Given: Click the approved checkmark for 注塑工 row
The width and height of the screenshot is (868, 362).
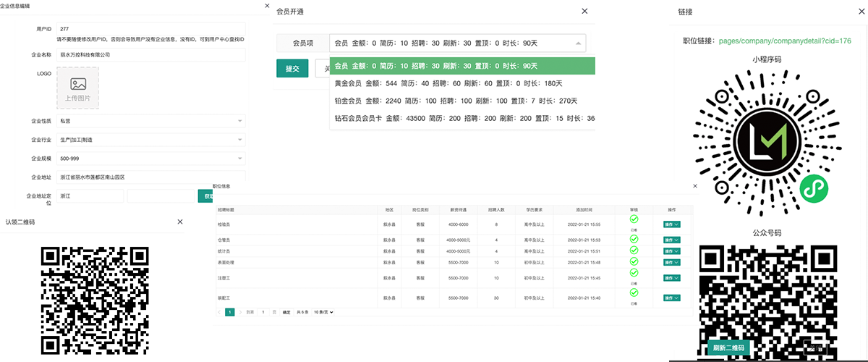Looking at the screenshot, I should click(x=634, y=273).
